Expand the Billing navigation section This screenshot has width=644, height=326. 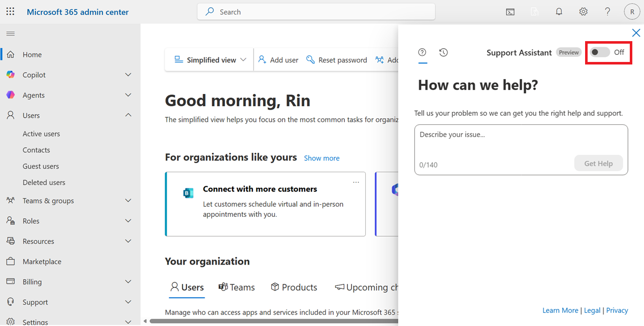128,282
